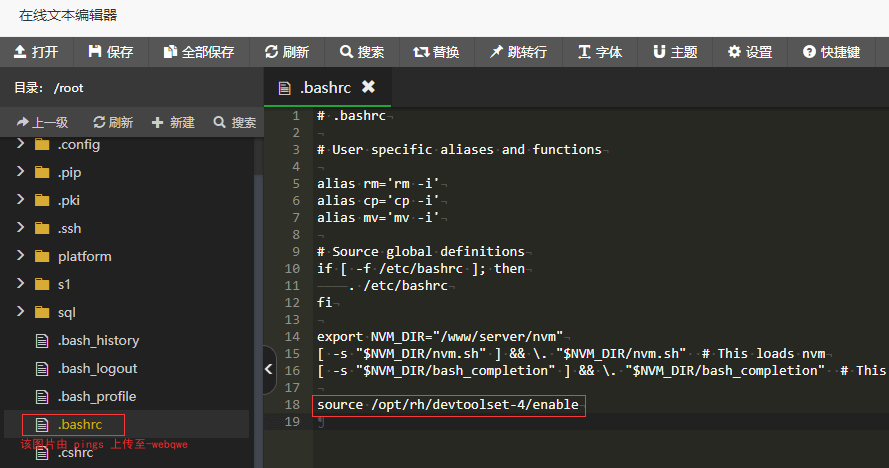
Task: Expand the .config folder chevron
Action: coord(20,144)
